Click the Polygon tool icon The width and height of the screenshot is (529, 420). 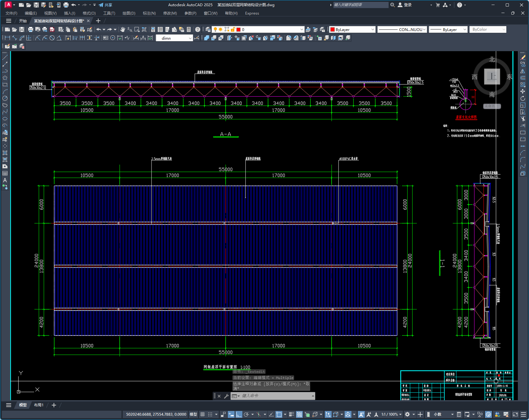5,78
